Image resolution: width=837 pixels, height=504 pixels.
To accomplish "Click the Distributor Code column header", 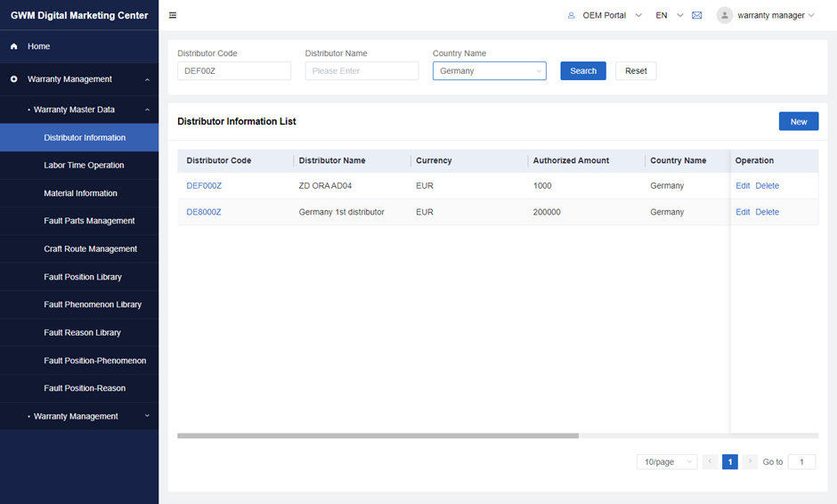I will coord(219,160).
